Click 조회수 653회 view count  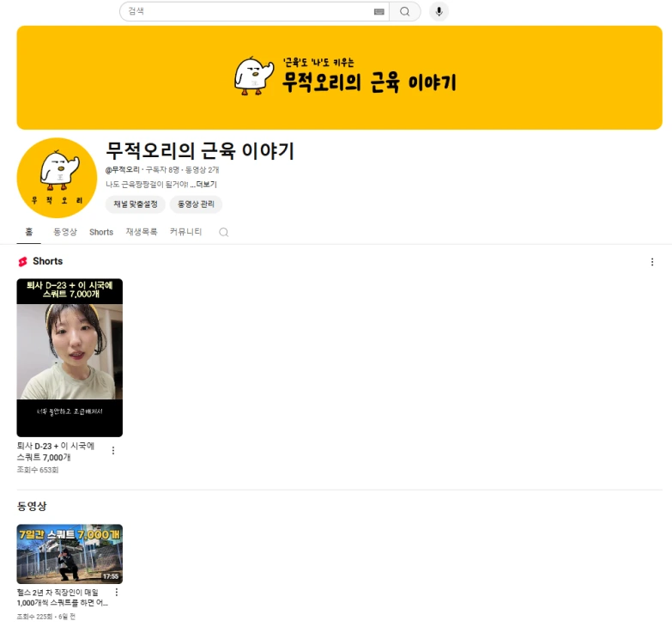[38, 470]
